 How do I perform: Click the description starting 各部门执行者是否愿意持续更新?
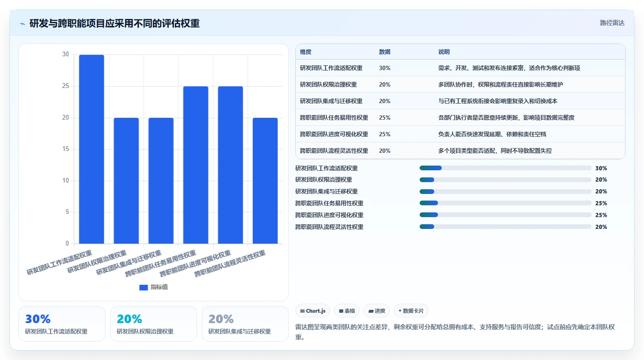507,118
